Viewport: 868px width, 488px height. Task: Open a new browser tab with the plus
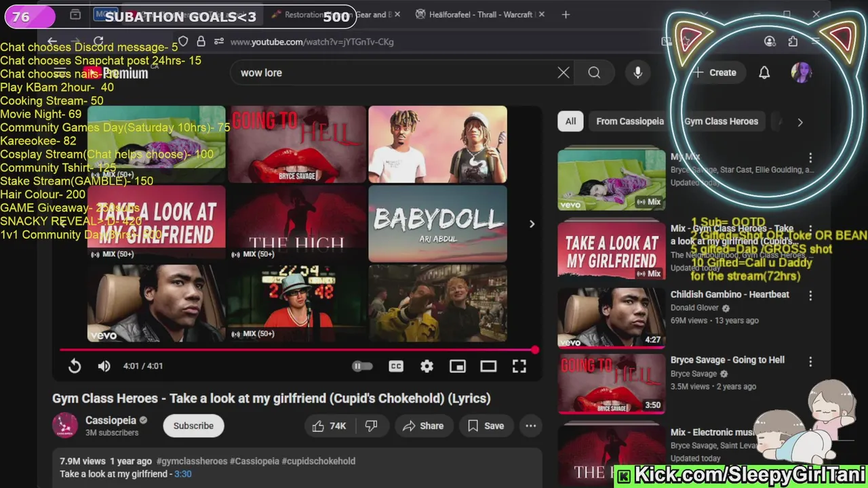(x=566, y=14)
